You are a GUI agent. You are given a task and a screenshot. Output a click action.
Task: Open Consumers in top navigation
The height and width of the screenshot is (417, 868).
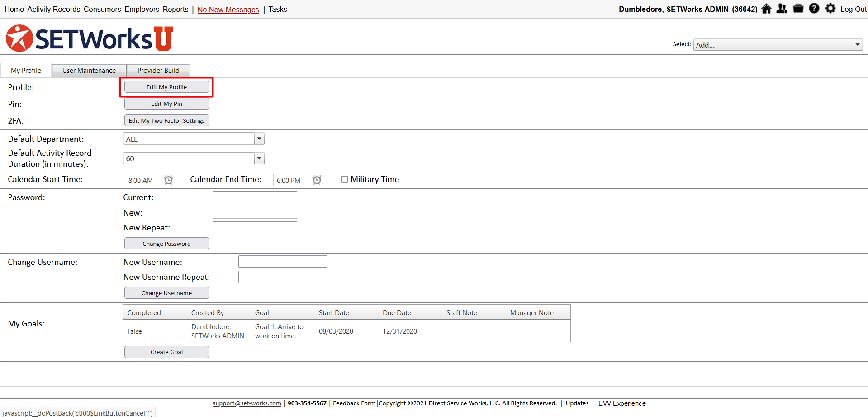(102, 10)
